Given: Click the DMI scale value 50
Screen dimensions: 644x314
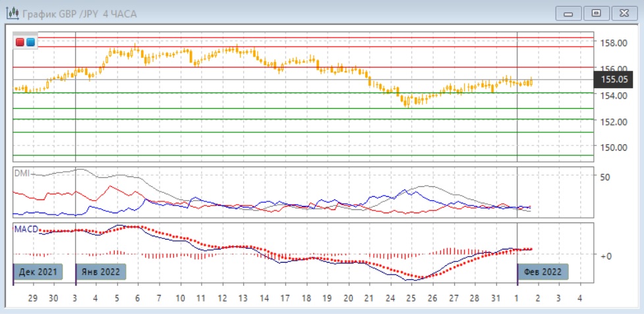Looking at the screenshot, I should [604, 177].
